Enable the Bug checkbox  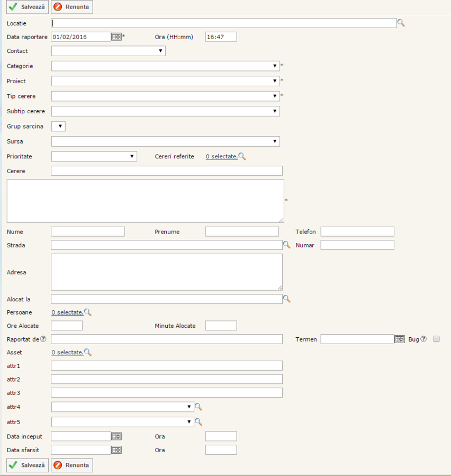pyautogui.click(x=437, y=339)
